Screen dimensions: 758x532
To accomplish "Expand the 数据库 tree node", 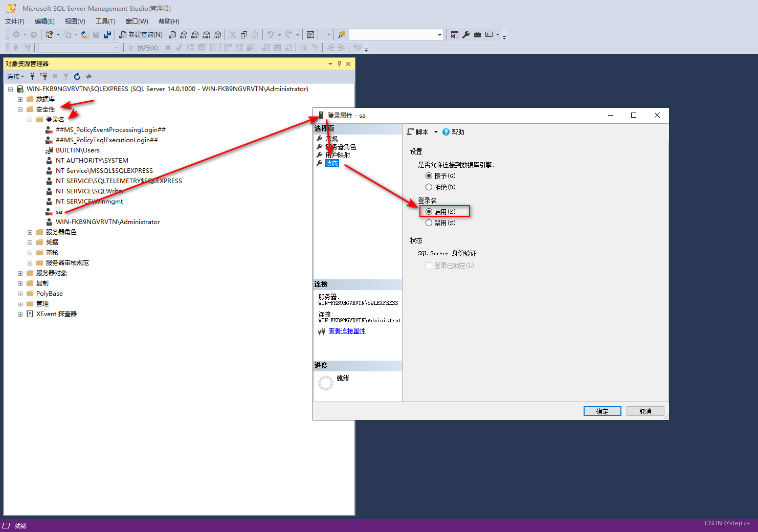I will [20, 99].
